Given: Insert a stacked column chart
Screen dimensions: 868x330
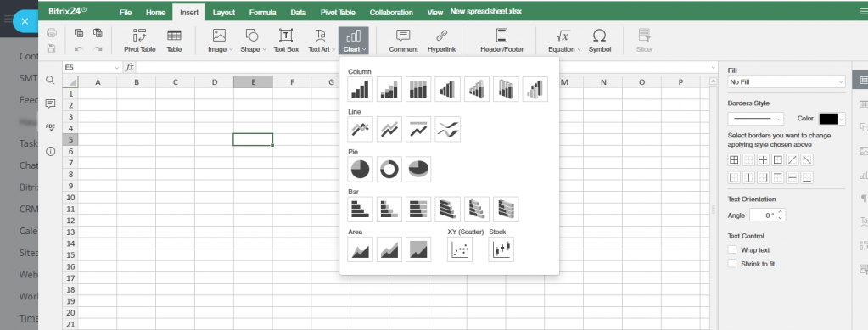Looking at the screenshot, I should 389,89.
